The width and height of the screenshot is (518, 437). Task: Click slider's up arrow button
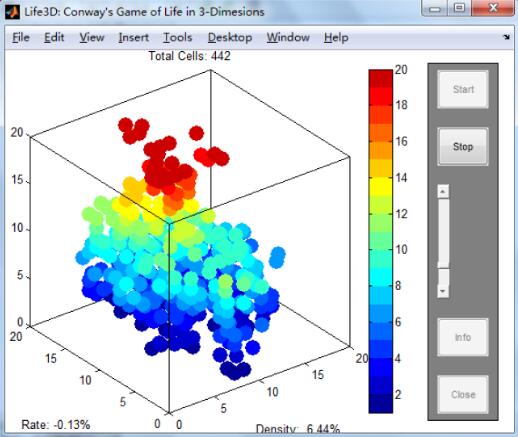(443, 192)
